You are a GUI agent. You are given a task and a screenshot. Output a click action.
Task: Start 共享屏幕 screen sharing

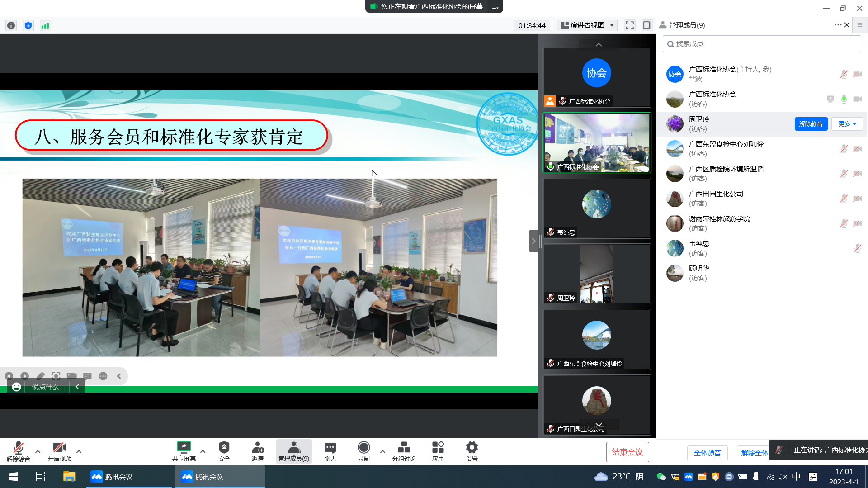(184, 451)
